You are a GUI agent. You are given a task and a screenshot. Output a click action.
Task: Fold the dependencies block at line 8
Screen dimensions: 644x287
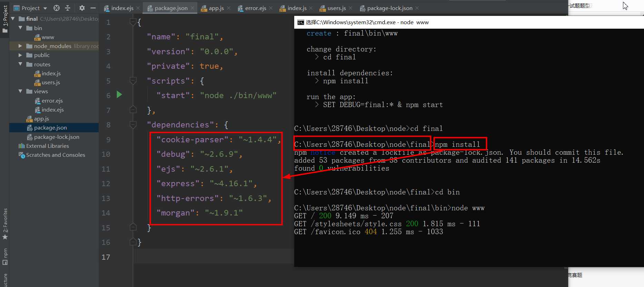pyautogui.click(x=133, y=125)
